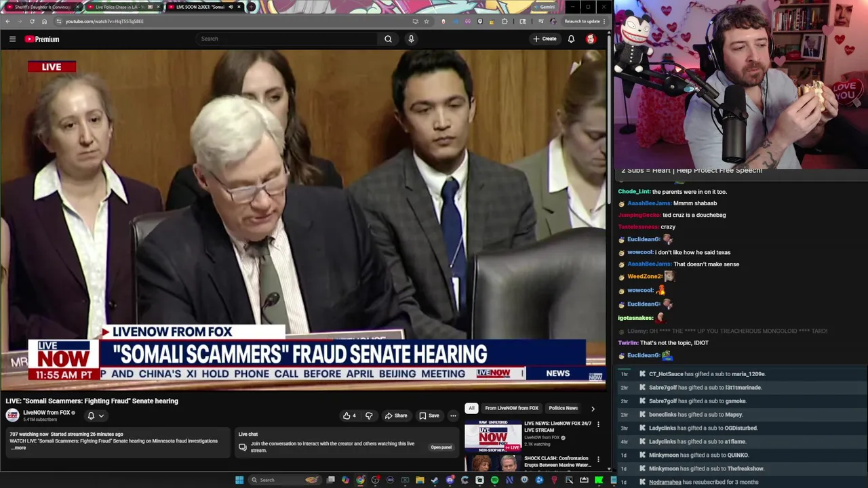Reload the YouTube page
The width and height of the screenshot is (868, 488).
32,21
